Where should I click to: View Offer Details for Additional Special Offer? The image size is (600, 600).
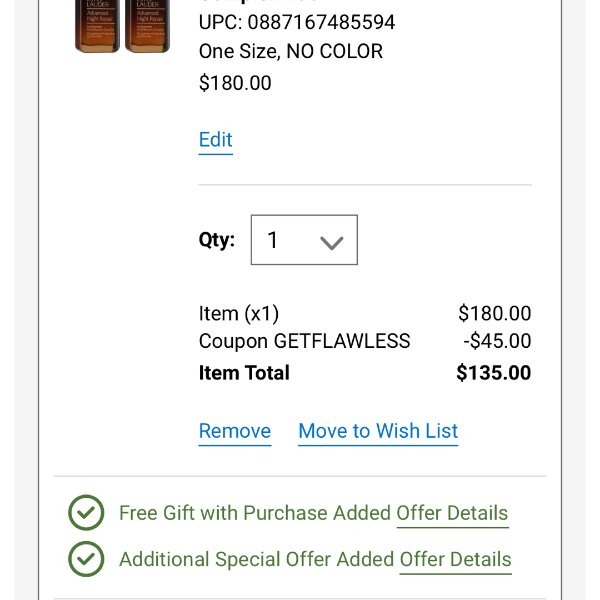455,559
